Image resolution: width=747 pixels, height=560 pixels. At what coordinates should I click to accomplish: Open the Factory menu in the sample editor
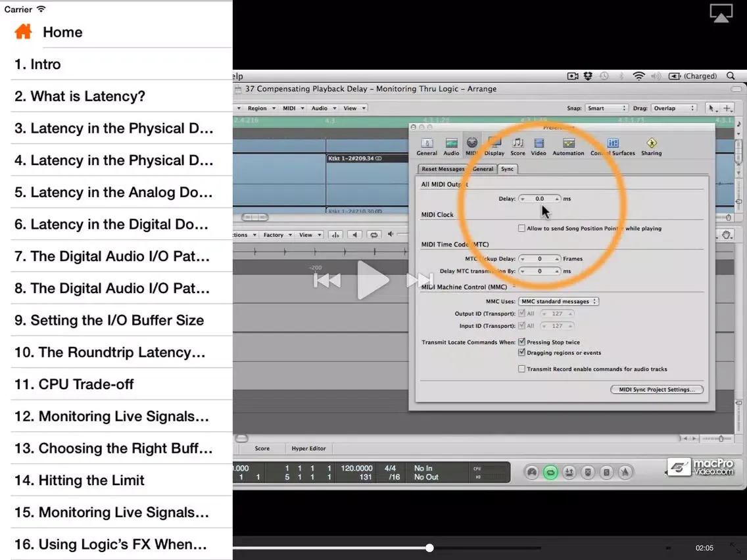[277, 235]
